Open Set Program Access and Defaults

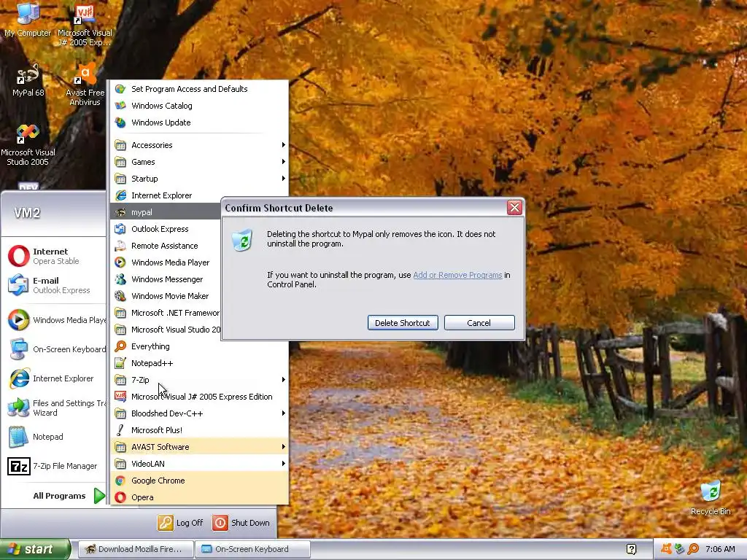(199, 89)
